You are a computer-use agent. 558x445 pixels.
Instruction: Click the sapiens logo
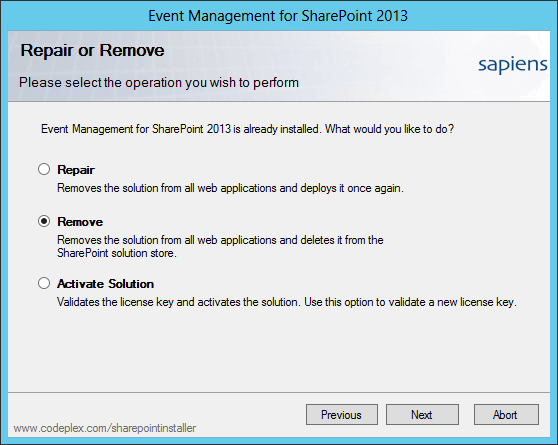(x=512, y=65)
